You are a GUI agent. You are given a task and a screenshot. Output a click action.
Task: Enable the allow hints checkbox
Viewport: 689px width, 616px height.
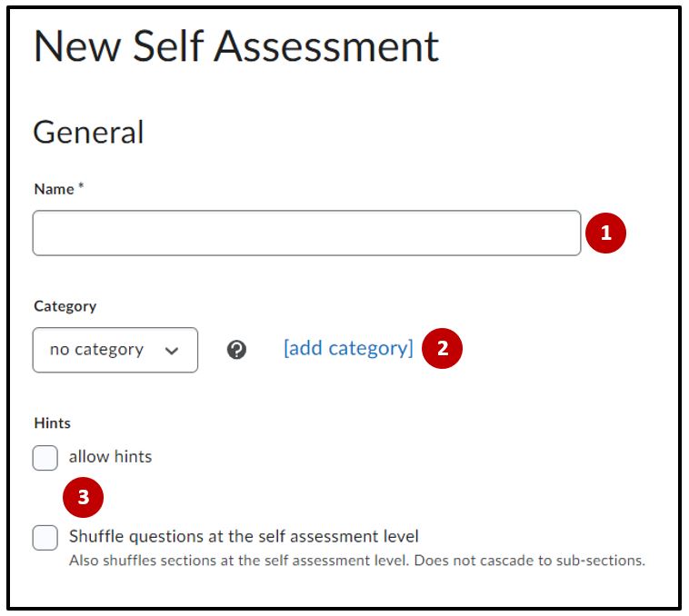[x=45, y=458]
